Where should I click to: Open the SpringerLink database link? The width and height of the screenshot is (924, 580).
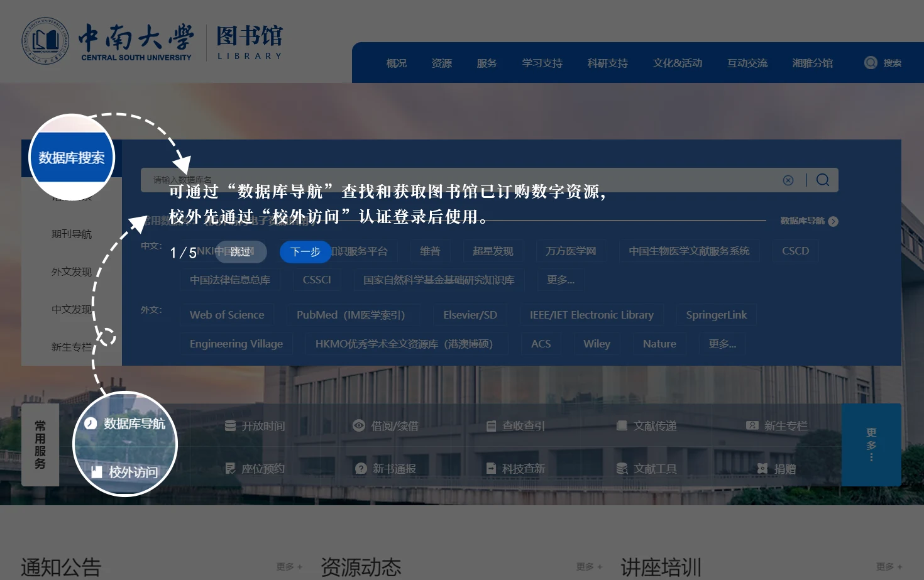tap(717, 315)
